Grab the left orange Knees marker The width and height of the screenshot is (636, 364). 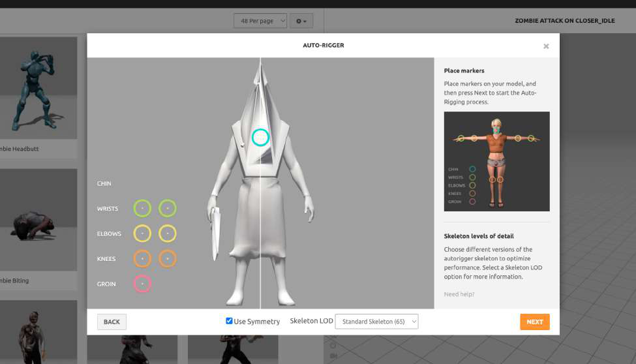point(142,259)
